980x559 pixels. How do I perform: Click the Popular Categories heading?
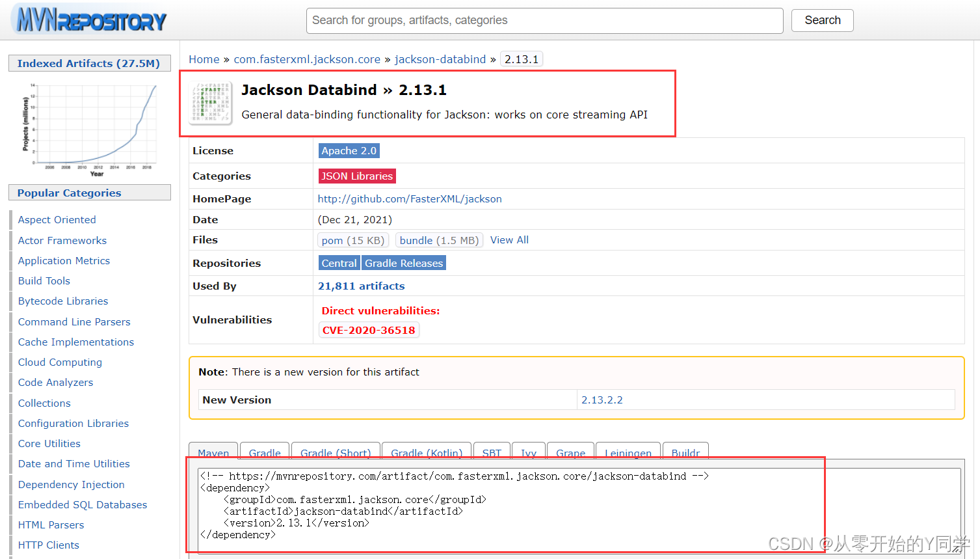pos(89,193)
